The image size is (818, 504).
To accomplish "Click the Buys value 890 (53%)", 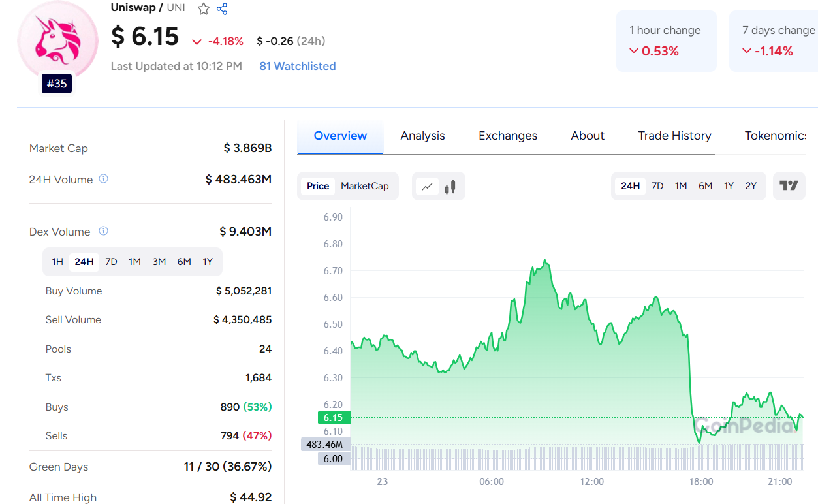I will click(246, 407).
